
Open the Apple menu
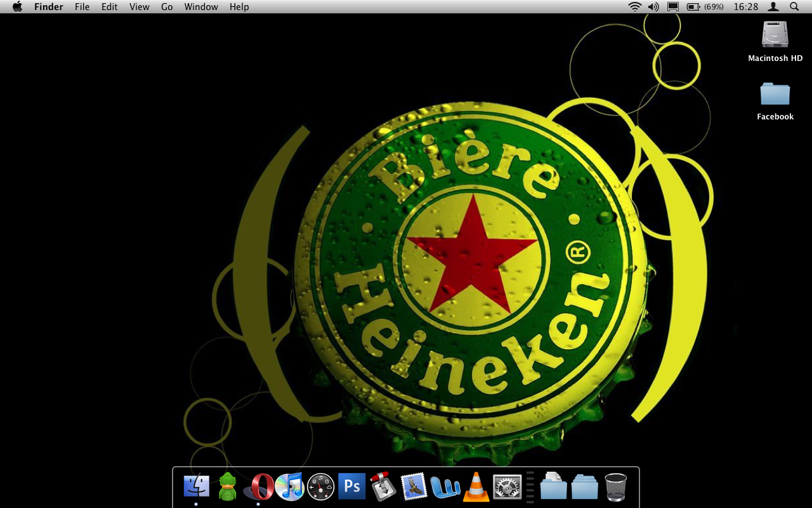pyautogui.click(x=17, y=6)
